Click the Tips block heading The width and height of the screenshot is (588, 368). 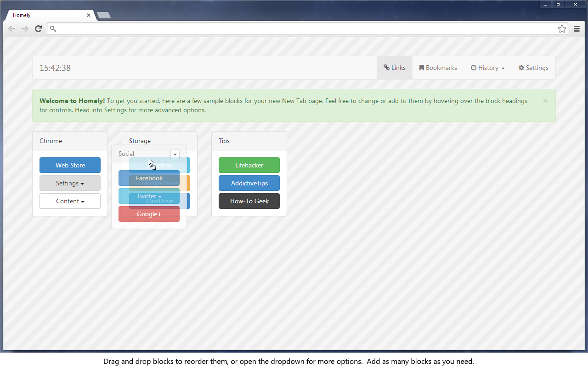coord(249,141)
